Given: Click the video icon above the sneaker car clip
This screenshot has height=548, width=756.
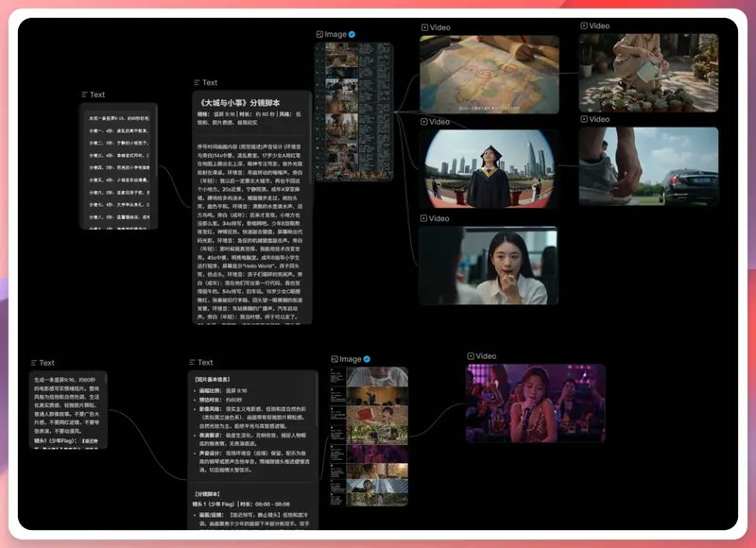Looking at the screenshot, I should 584,119.
